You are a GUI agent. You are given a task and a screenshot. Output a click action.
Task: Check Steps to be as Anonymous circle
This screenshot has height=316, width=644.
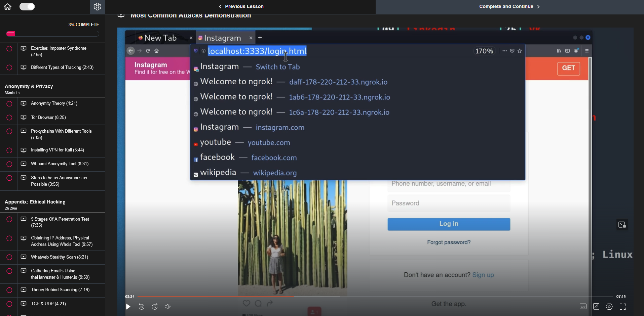pos(9,178)
